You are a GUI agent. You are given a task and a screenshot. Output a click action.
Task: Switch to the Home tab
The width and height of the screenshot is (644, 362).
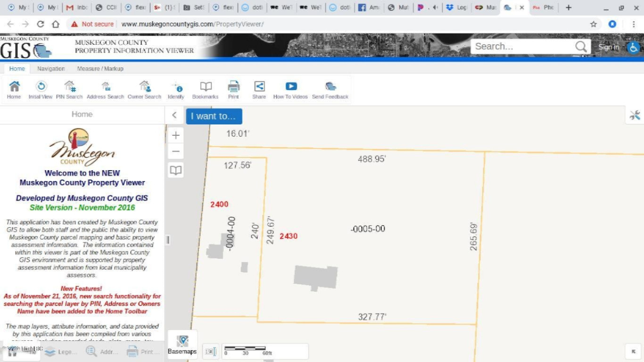(17, 68)
